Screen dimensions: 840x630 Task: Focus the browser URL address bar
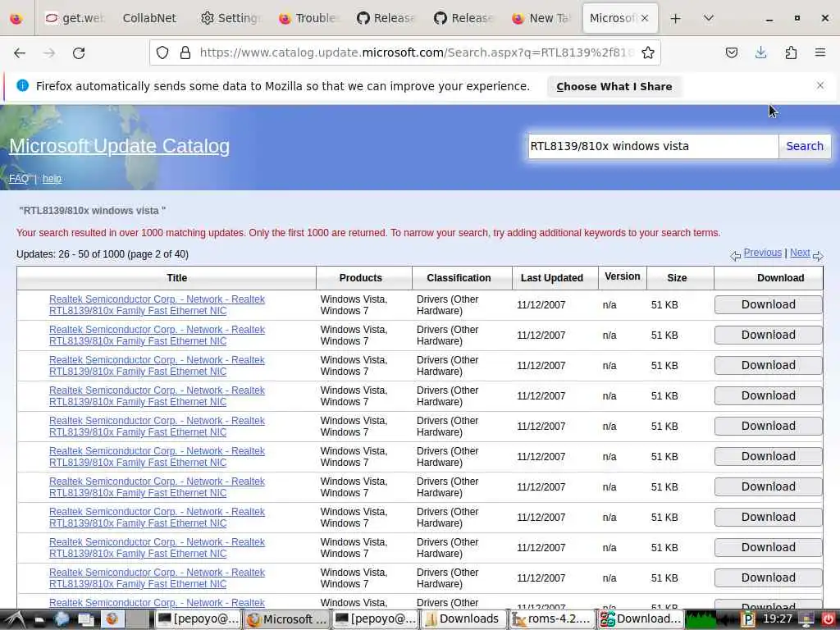coord(417,52)
